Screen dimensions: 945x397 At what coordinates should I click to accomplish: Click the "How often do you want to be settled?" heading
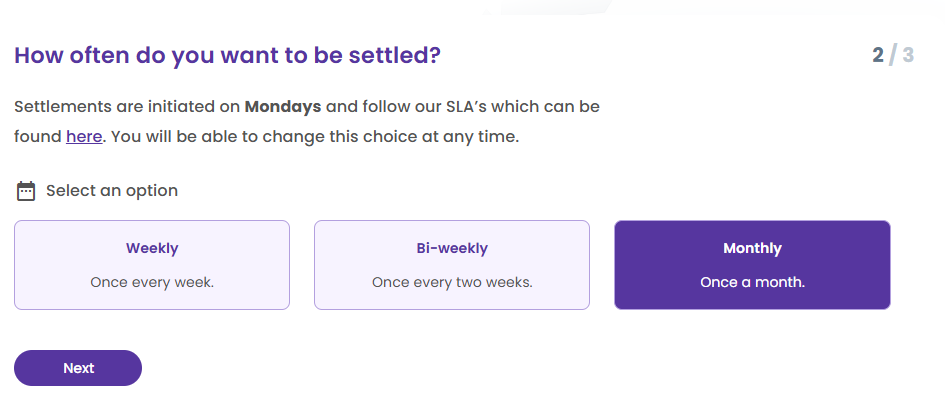pos(227,55)
